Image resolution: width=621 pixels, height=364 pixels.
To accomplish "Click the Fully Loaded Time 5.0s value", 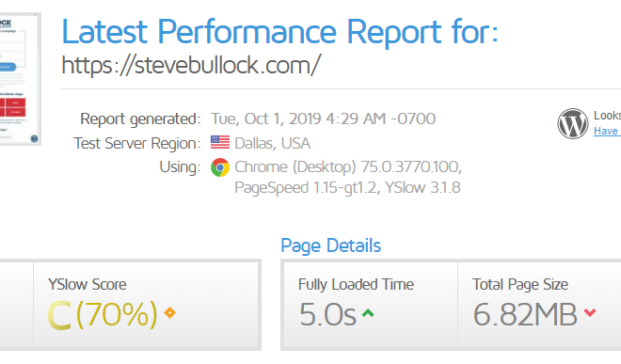I will coord(327,314).
